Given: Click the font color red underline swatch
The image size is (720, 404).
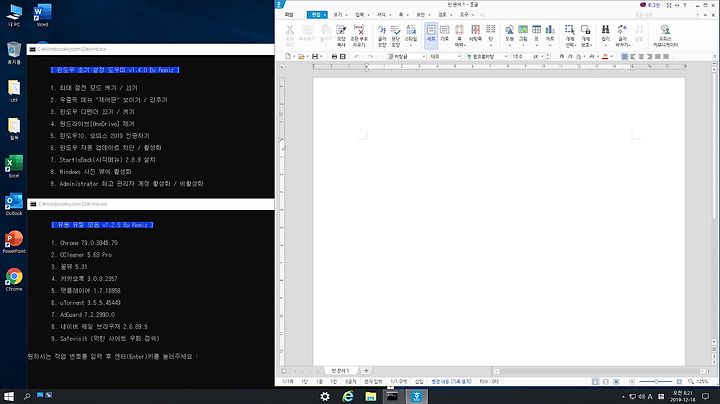Looking at the screenshot, I should pos(605,56).
